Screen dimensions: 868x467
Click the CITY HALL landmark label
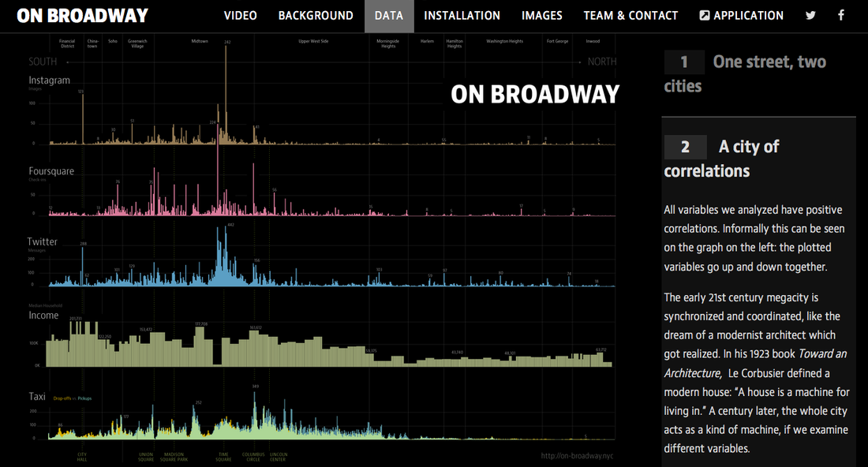82,457
